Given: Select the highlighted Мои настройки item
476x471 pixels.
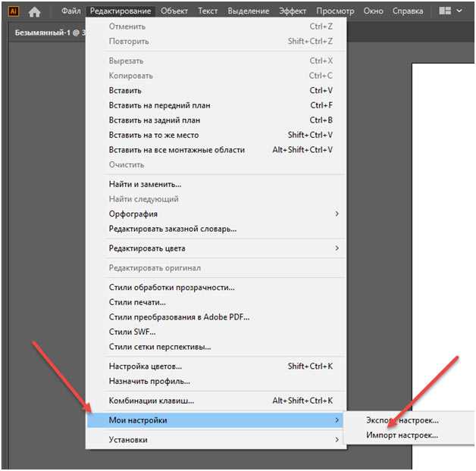Looking at the screenshot, I should click(215, 420).
